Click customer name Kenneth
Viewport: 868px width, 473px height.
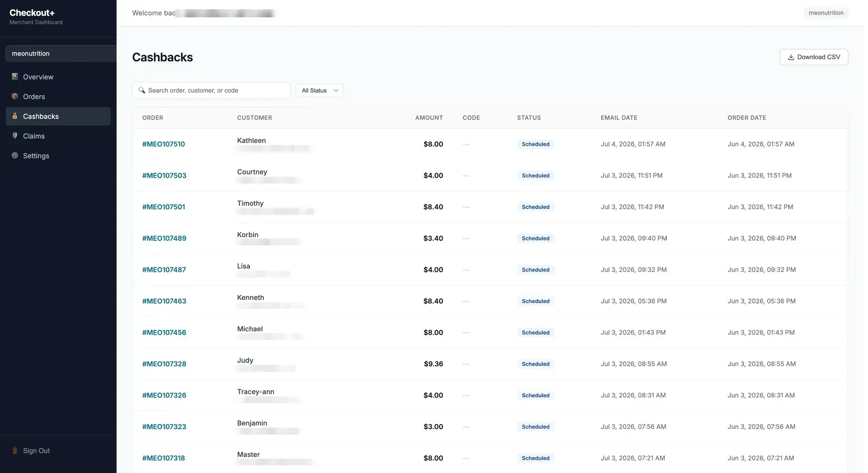(250, 298)
